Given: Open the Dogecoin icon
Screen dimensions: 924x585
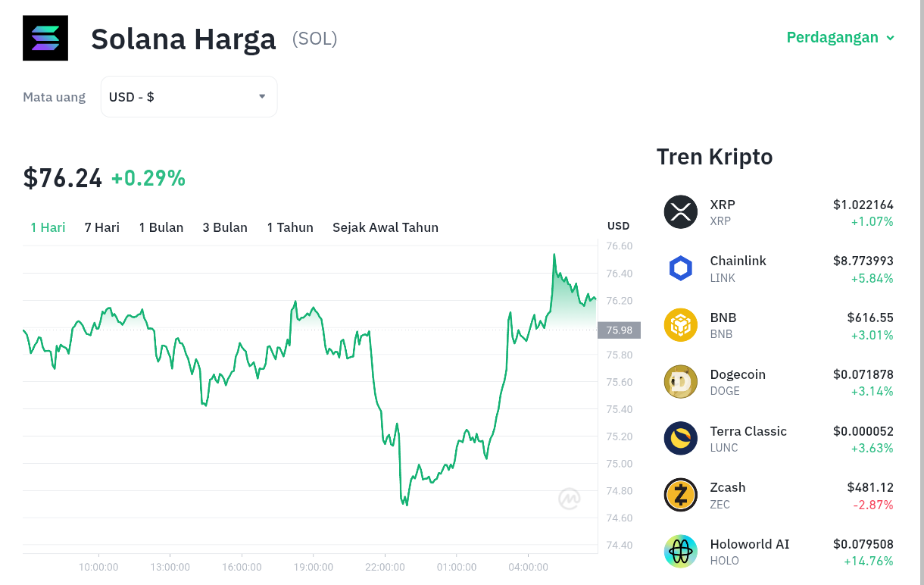Looking at the screenshot, I should pos(680,382).
